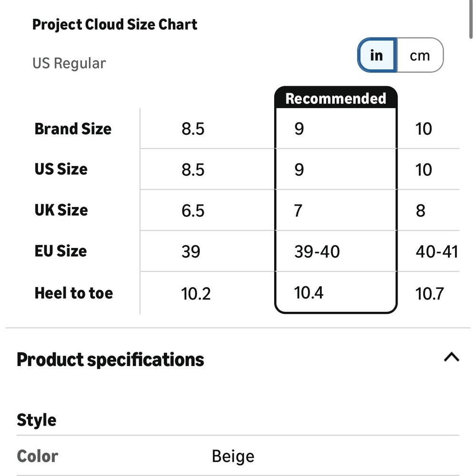Click the Heel to toe 10.7 value

pyautogui.click(x=429, y=294)
